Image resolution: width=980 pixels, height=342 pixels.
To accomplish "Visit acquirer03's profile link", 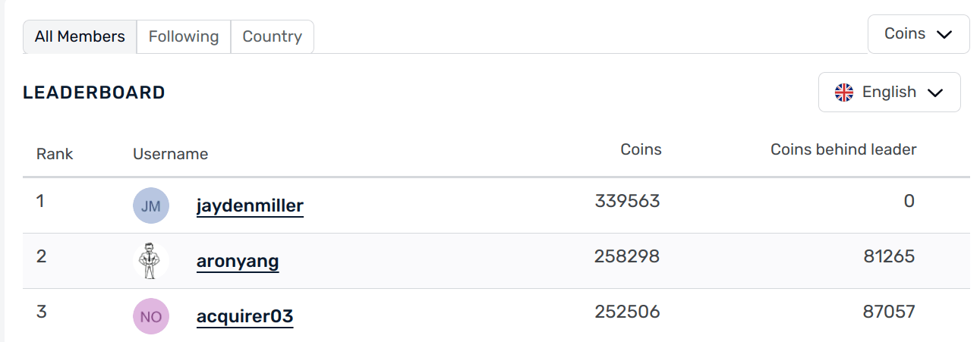I will [x=244, y=316].
